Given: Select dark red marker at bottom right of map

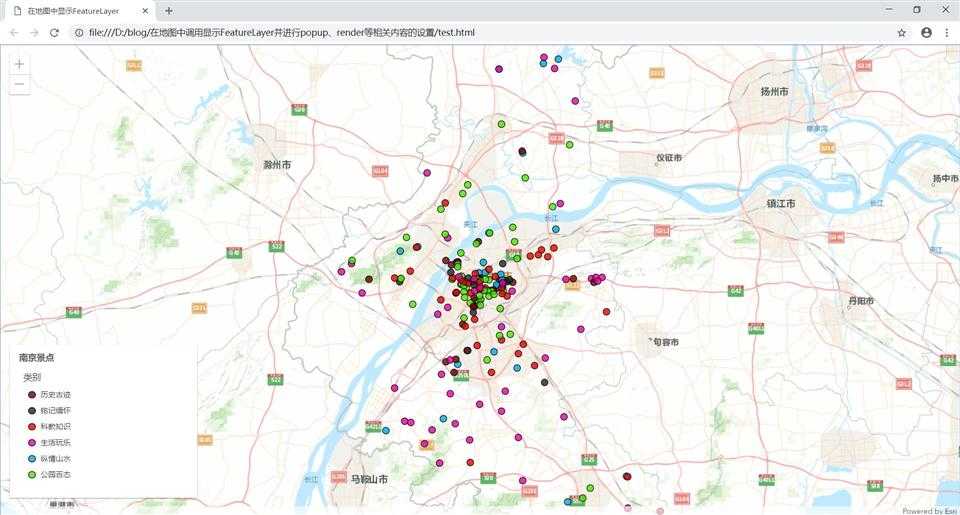Looking at the screenshot, I should pos(627,476).
